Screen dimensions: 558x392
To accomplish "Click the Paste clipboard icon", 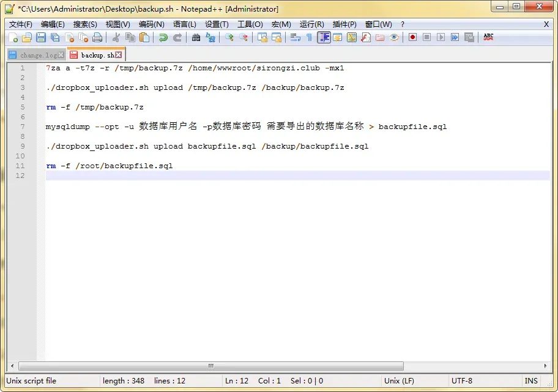I will coord(144,37).
